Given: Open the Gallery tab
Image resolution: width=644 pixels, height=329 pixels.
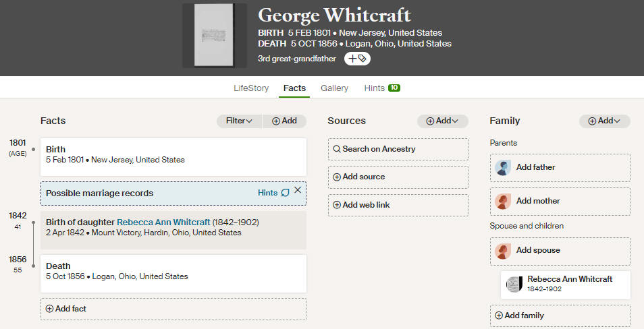Looking at the screenshot, I should pos(334,88).
